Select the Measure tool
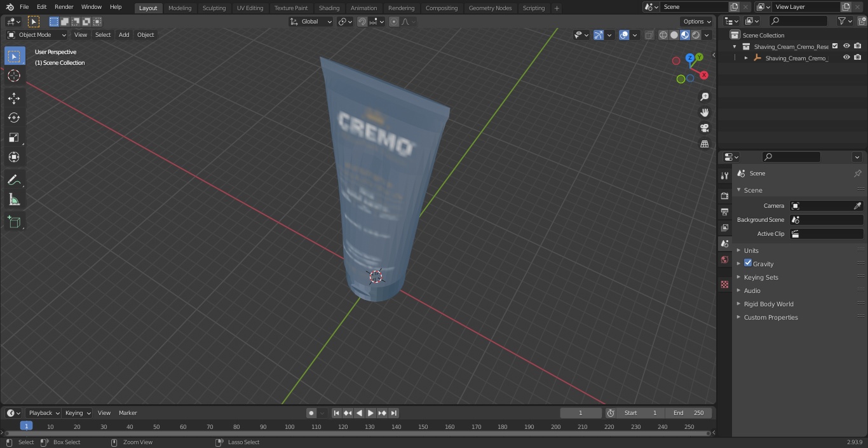 (14, 200)
